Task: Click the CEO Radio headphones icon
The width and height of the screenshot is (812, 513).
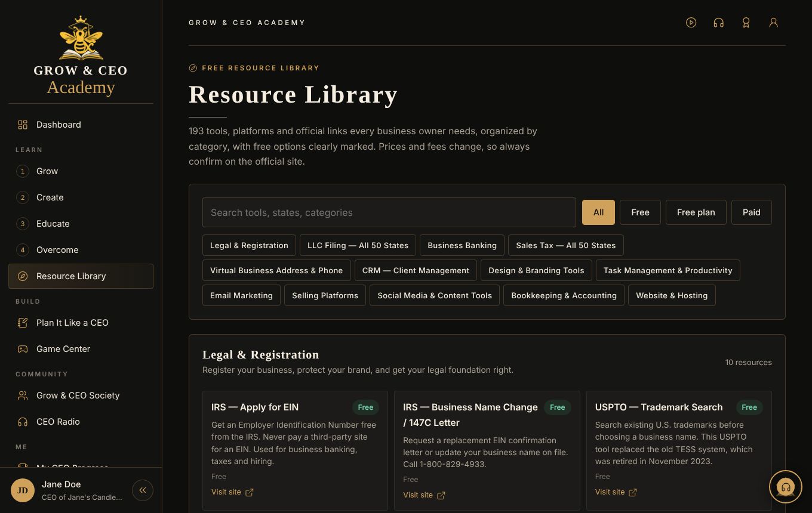Action: [23, 422]
